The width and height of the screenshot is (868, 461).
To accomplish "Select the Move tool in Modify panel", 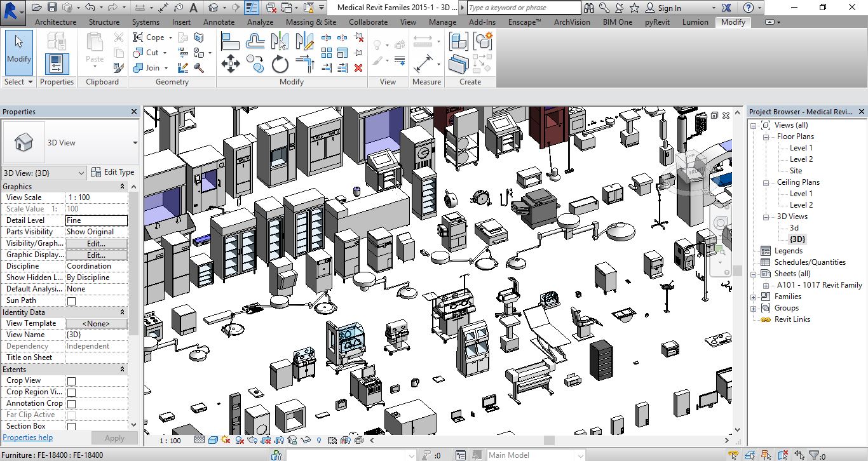I will pyautogui.click(x=230, y=64).
